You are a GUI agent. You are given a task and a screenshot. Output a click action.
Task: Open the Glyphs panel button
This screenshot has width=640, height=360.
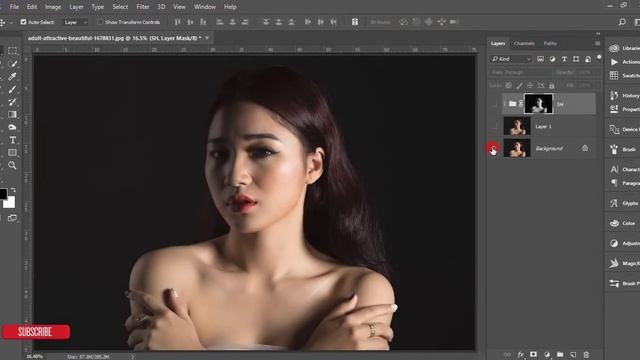click(x=624, y=203)
